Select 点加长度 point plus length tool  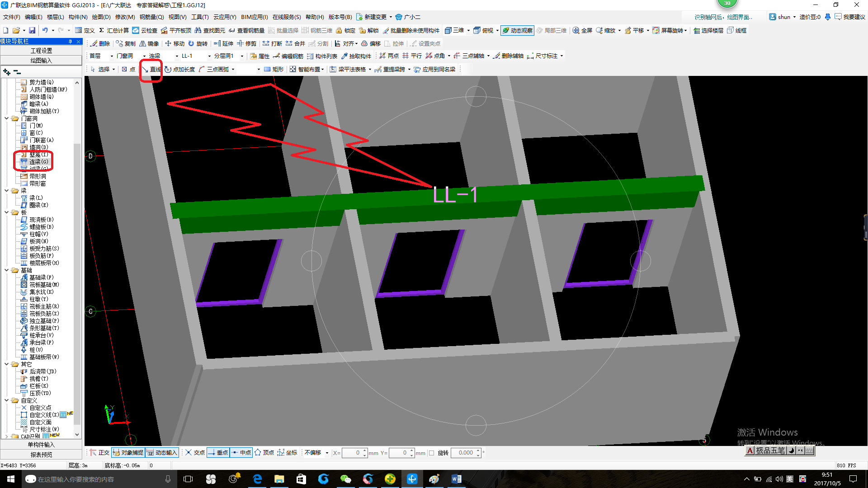click(x=179, y=69)
